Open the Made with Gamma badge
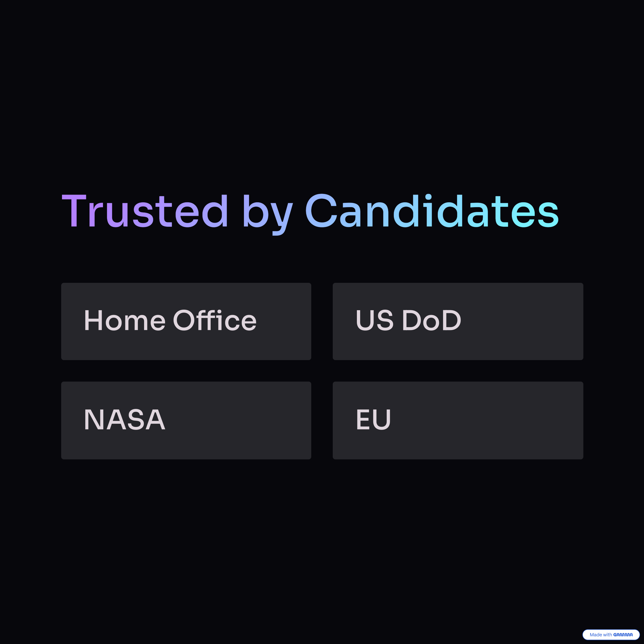This screenshot has height=644, width=644. click(611, 635)
